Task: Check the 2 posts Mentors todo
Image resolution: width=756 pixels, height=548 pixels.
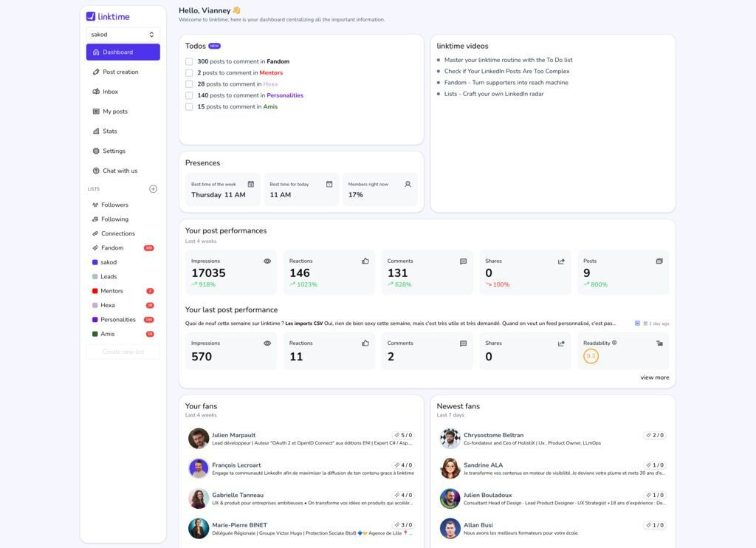Action: (x=189, y=73)
